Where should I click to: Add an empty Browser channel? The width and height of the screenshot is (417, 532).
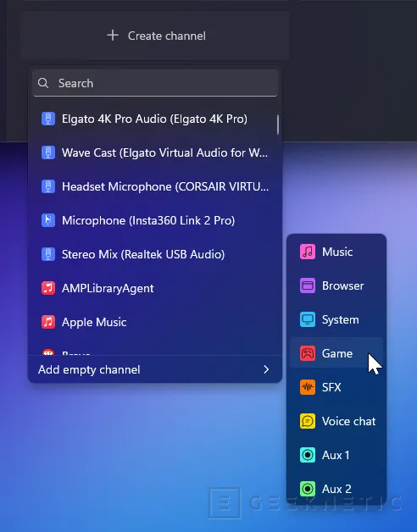[x=336, y=285]
